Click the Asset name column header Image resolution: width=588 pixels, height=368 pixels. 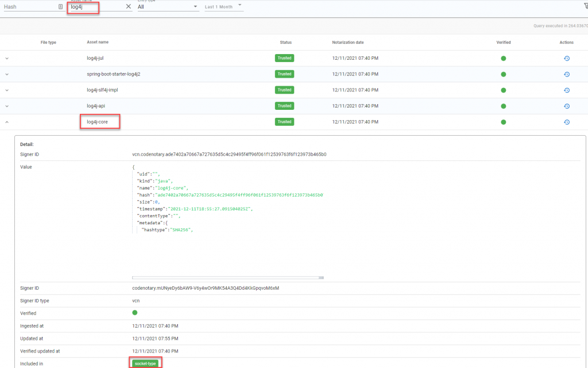point(98,42)
